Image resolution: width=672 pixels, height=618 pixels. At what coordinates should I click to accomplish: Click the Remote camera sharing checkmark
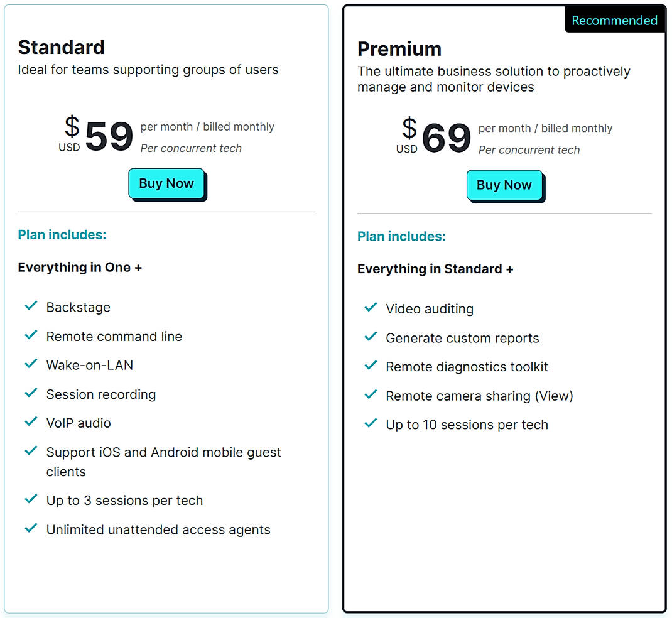pyautogui.click(x=371, y=395)
